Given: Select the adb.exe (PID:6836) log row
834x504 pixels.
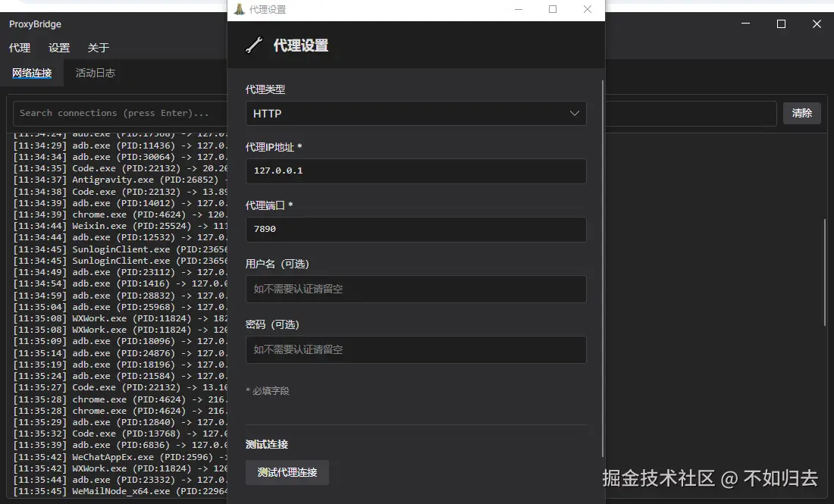Looking at the screenshot, I should click(x=121, y=445).
